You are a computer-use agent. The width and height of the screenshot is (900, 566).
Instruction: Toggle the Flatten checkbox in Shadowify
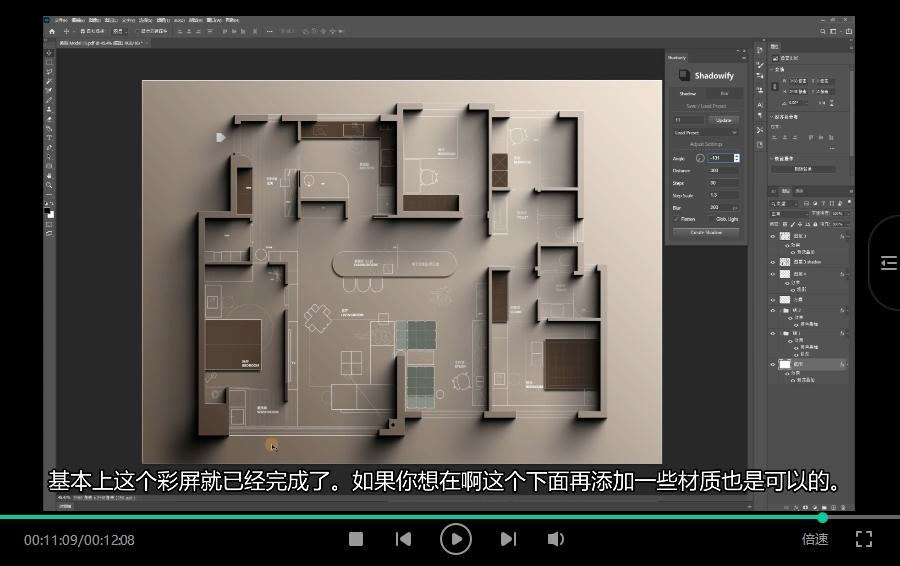pos(677,219)
